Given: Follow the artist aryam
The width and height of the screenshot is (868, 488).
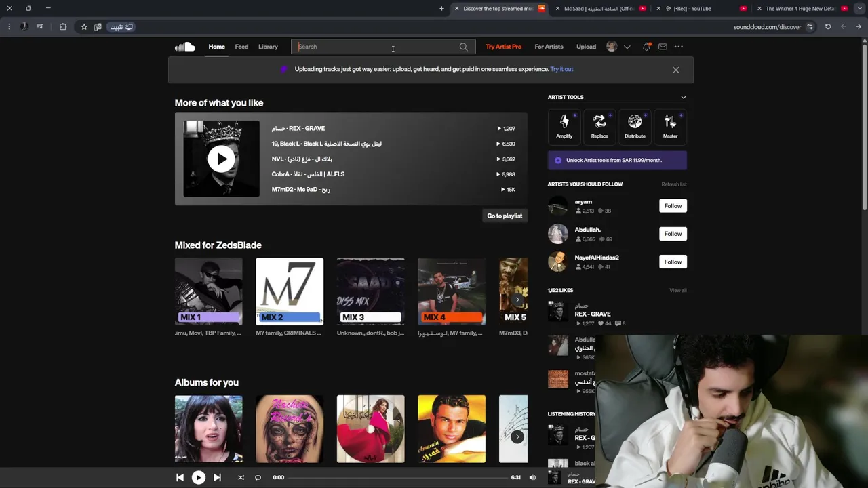Looking at the screenshot, I should click(x=673, y=206).
